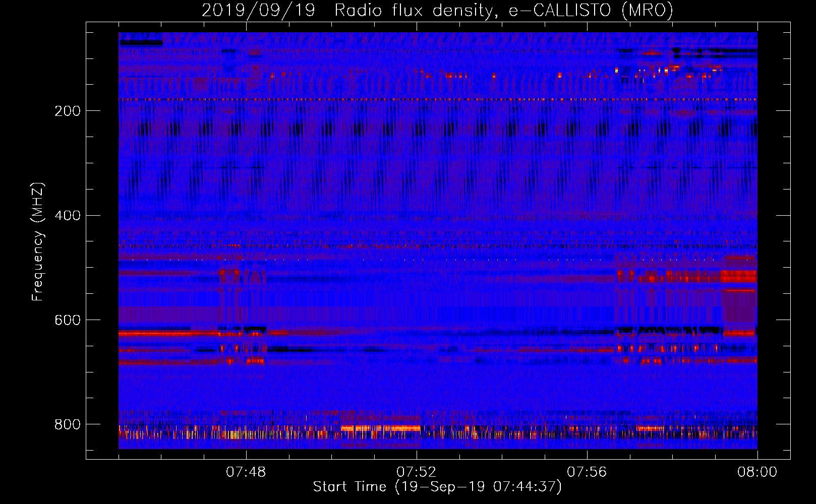This screenshot has height=504, width=816.
Task: Click the date "2019/09/19" in the title
Action: pos(258,10)
